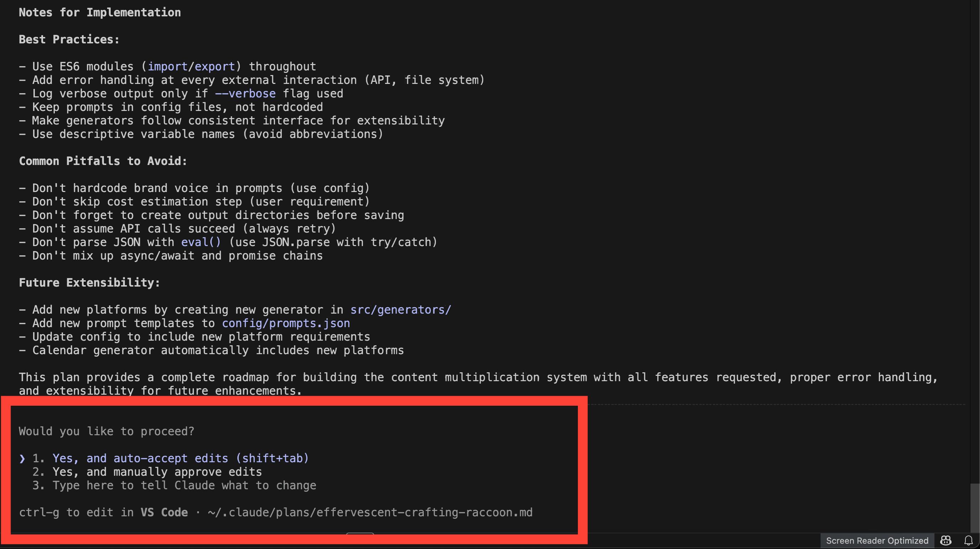The width and height of the screenshot is (980, 549).
Task: Click the --verbose flag highlighted text
Action: pyautogui.click(x=245, y=94)
